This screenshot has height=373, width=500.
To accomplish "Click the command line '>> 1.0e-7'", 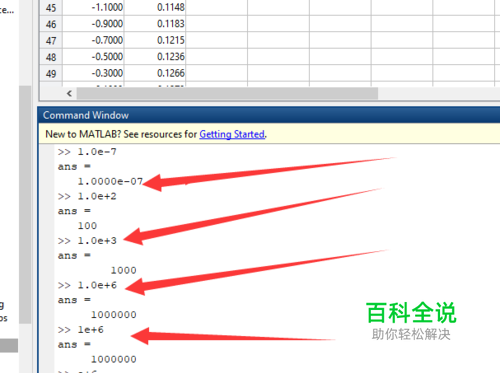I will 87,152.
